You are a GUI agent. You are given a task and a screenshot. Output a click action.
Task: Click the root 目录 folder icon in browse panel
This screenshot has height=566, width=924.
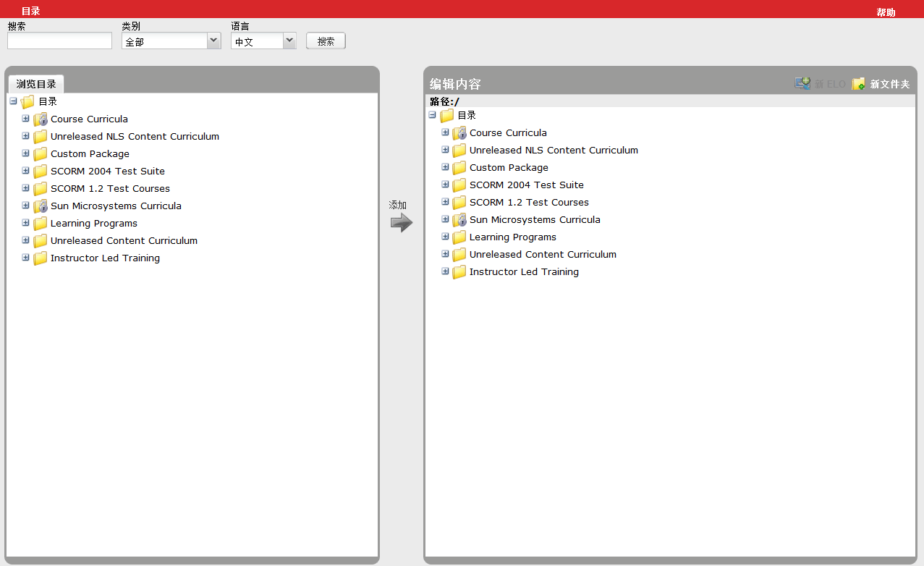[27, 101]
